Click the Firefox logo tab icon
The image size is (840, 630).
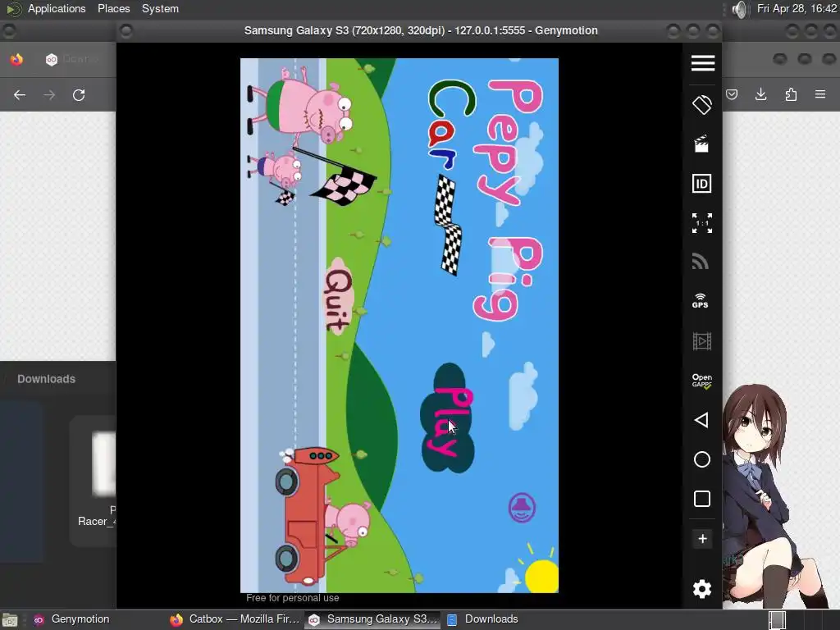click(x=16, y=59)
